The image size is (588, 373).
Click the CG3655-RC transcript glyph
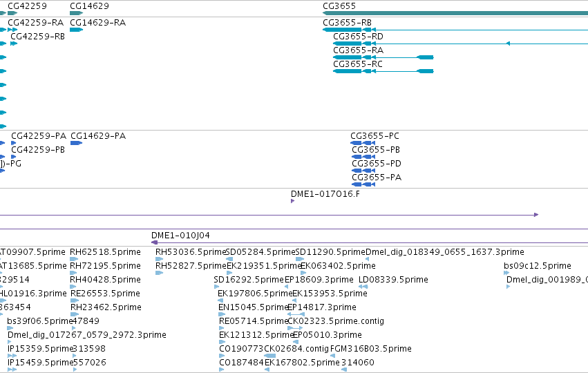pos(383,71)
